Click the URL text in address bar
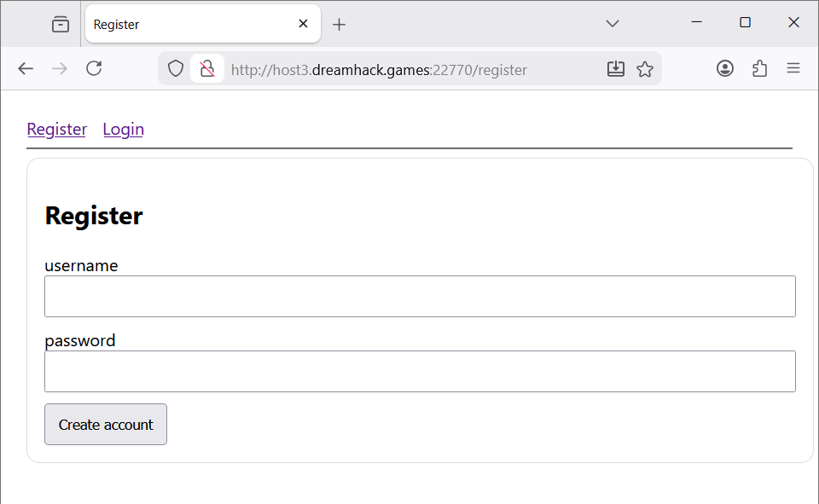 click(x=379, y=69)
